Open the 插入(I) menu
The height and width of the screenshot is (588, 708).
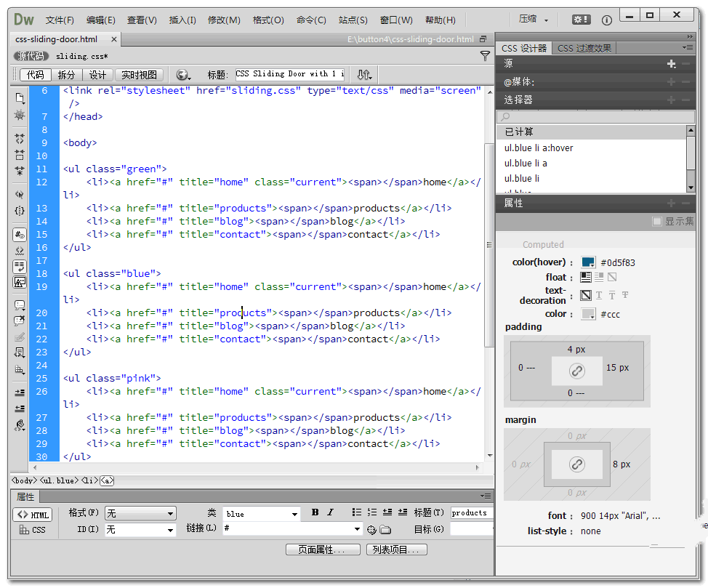tap(182, 20)
